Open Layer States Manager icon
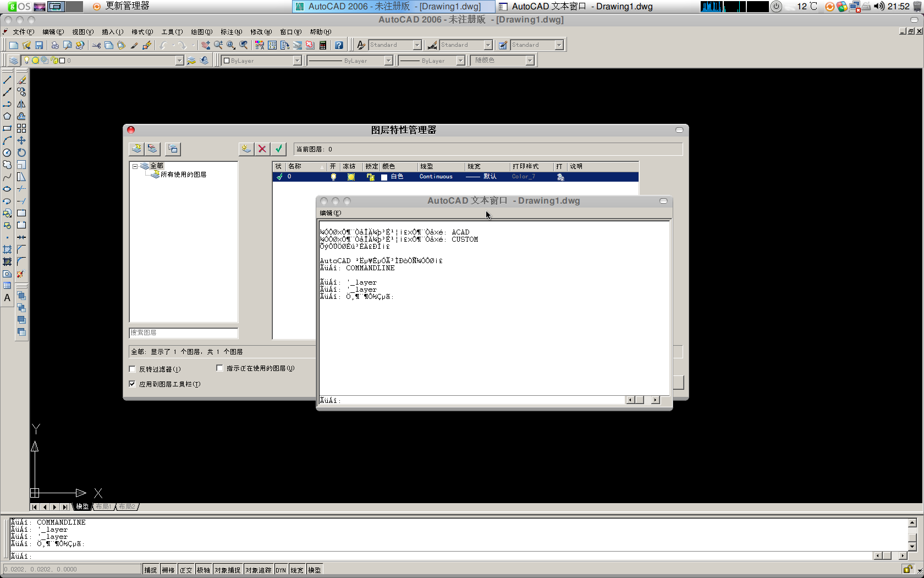 click(x=173, y=149)
